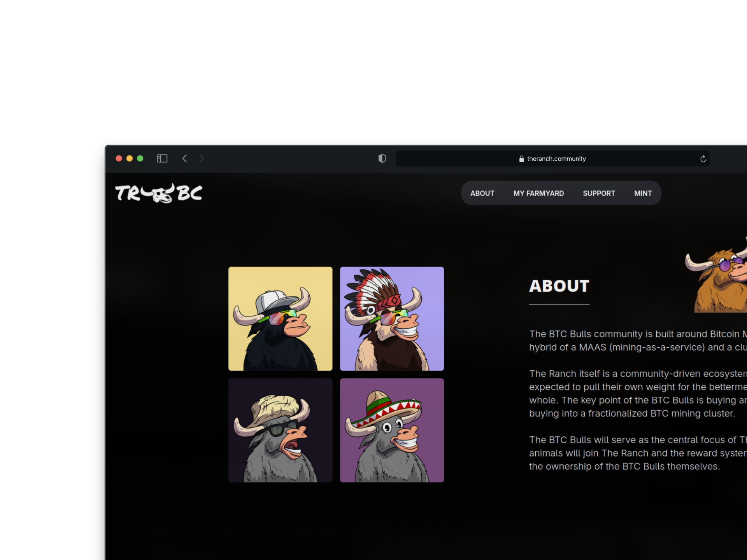Screen dimensions: 747x560
Task: Click the yellow minimize window button
Action: (130, 158)
